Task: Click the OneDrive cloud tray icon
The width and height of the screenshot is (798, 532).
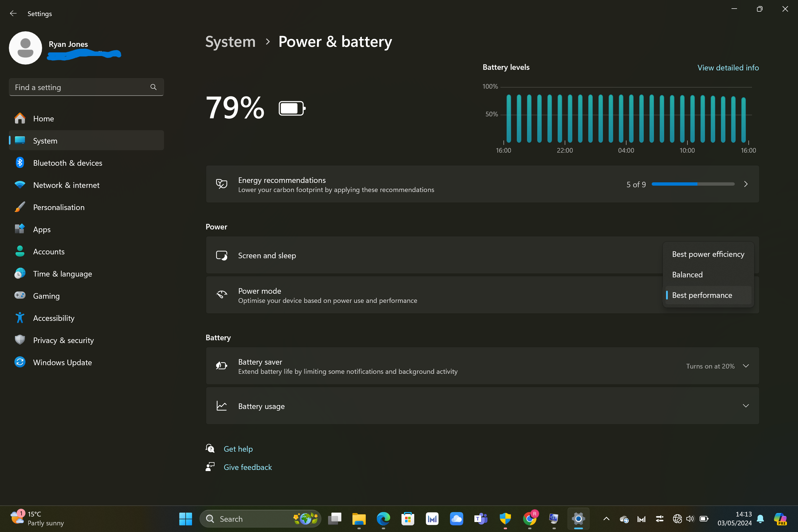Action: (624, 519)
